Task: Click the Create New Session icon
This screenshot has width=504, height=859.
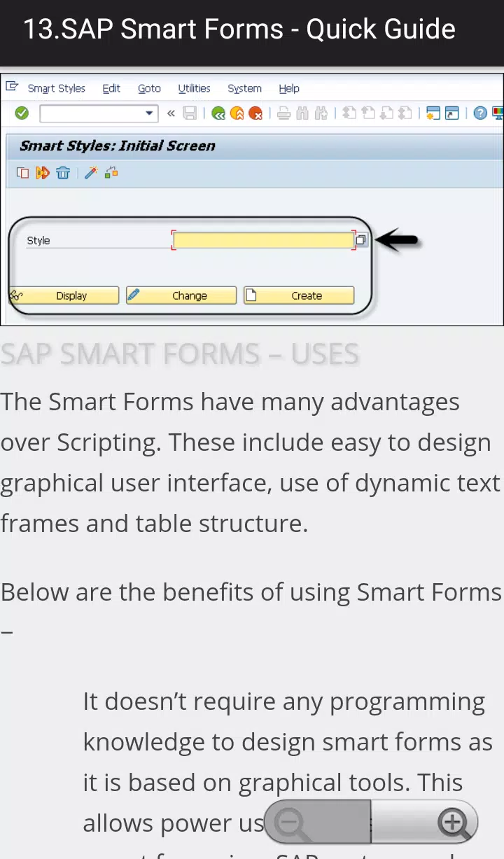Action: [433, 113]
